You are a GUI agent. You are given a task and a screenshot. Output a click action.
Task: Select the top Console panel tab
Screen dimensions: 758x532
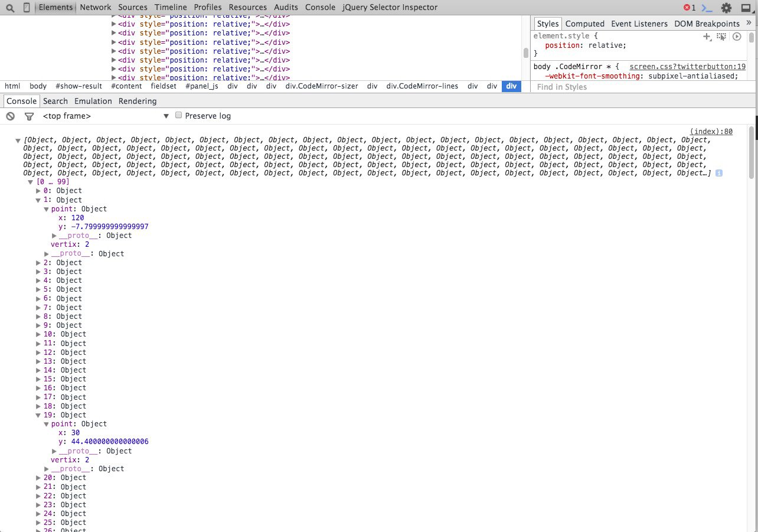pos(321,7)
